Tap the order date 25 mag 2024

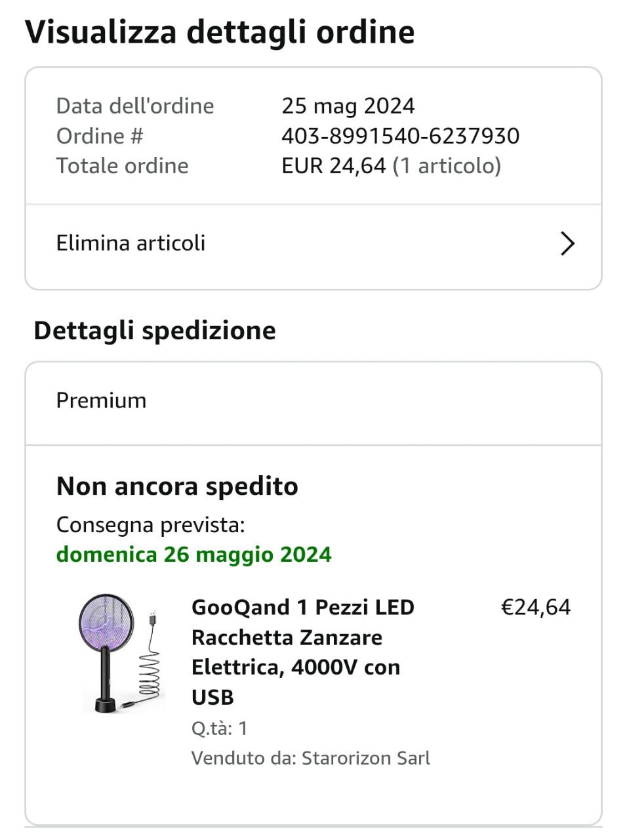(348, 106)
